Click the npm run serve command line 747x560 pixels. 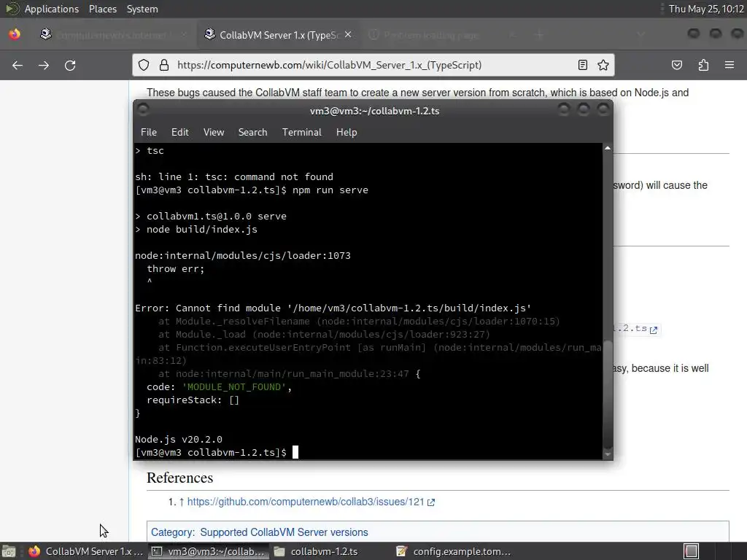tap(252, 190)
